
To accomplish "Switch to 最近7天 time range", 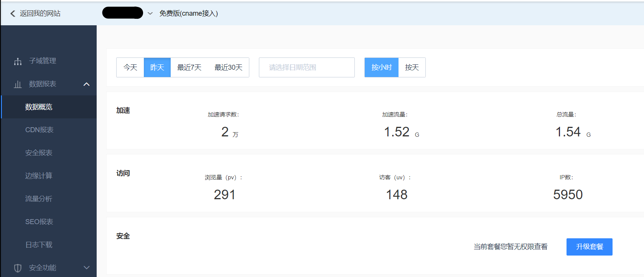I will (x=189, y=67).
